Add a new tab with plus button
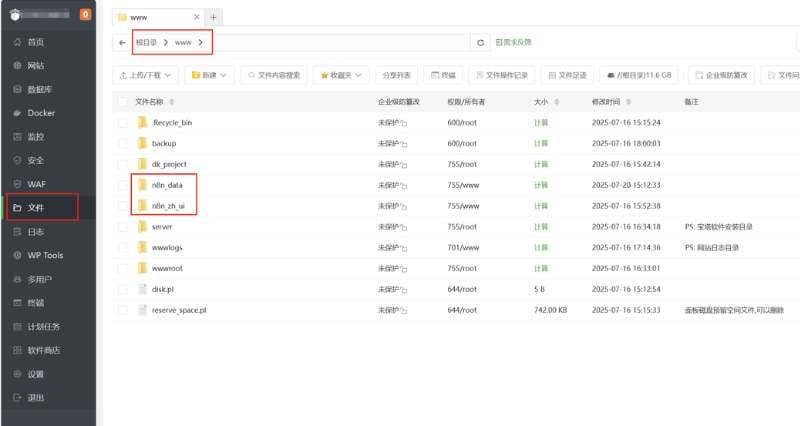Screen dimensions: 800x426 [x=213, y=17]
